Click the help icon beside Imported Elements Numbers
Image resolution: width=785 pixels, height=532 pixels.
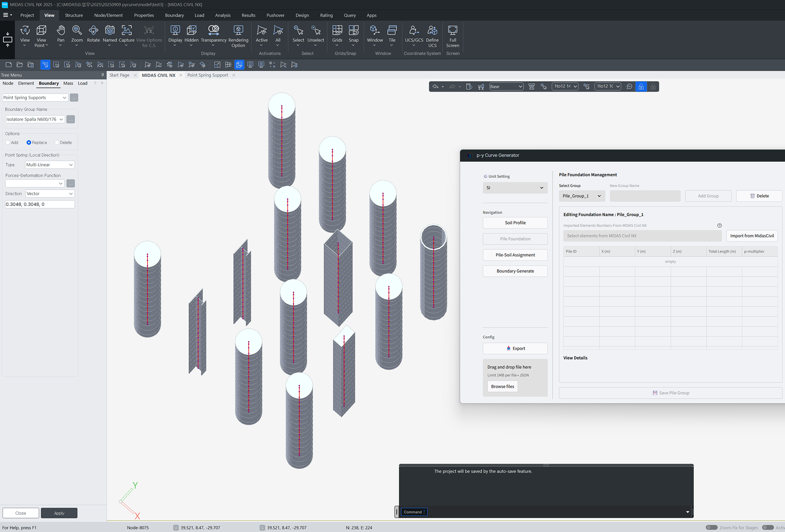point(719,225)
